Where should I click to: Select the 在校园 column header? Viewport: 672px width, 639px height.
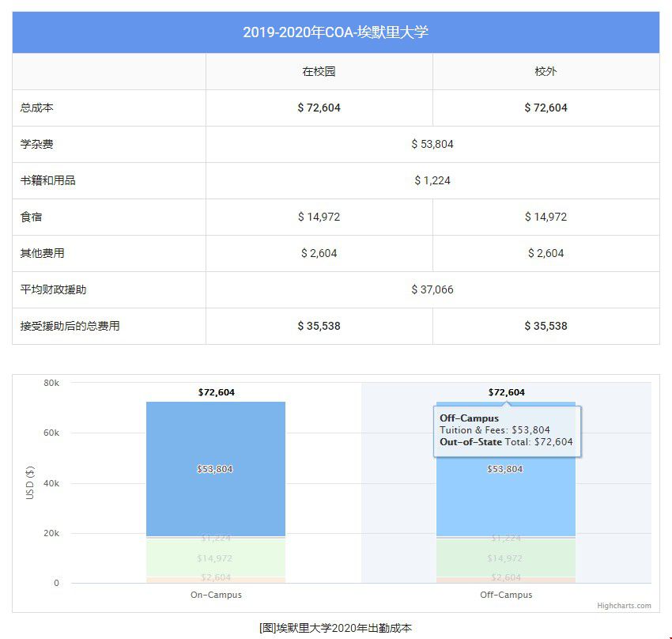pos(319,71)
